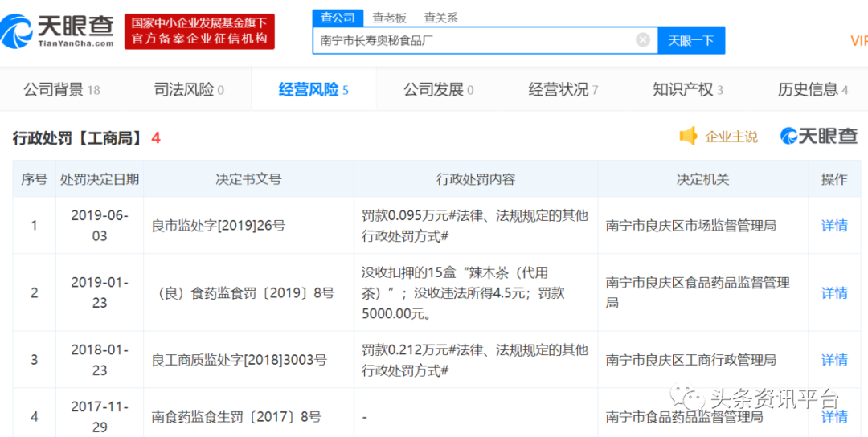Switch to the 查老板 search tab
The width and height of the screenshot is (868, 437).
pyautogui.click(x=389, y=18)
